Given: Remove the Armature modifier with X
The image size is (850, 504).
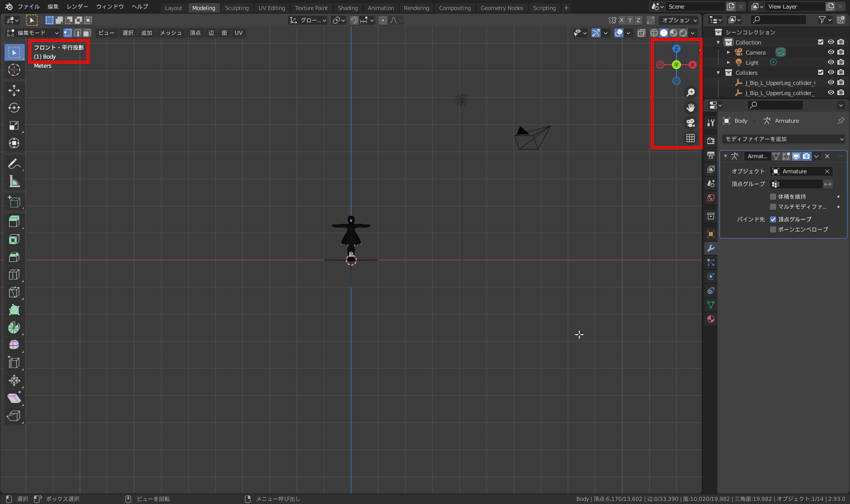Looking at the screenshot, I should [x=827, y=156].
